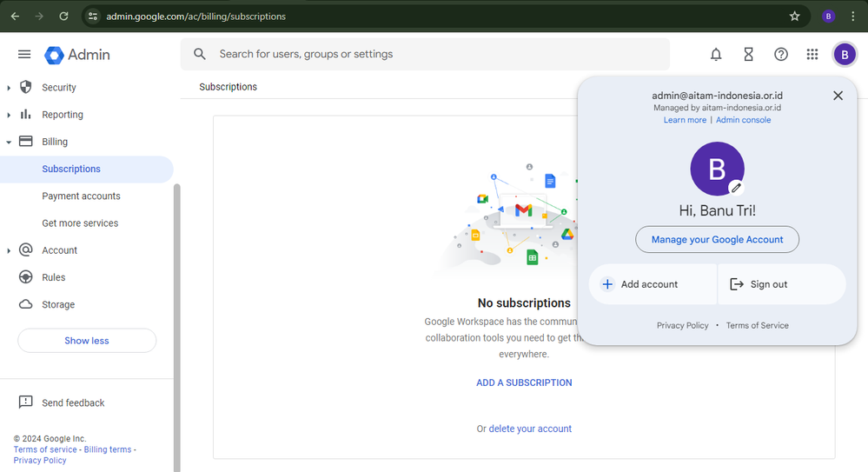Click the Rules icon
This screenshot has width=868, height=472.
coord(25,277)
